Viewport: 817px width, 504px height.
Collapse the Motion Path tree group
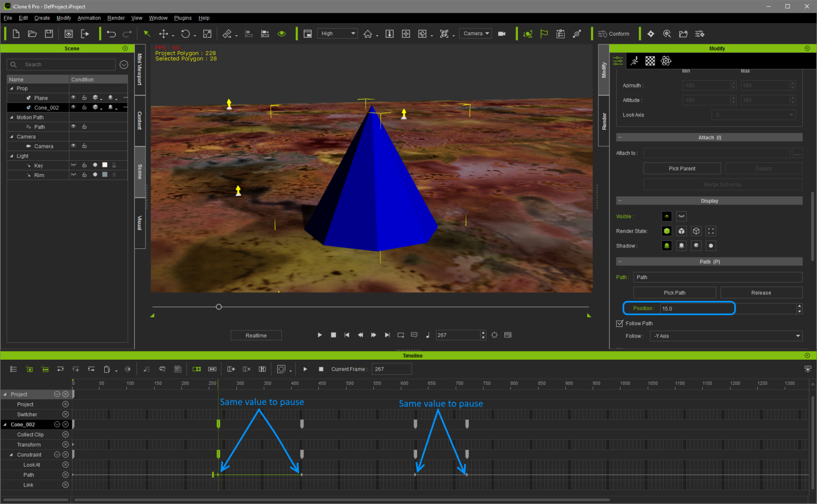[12, 117]
